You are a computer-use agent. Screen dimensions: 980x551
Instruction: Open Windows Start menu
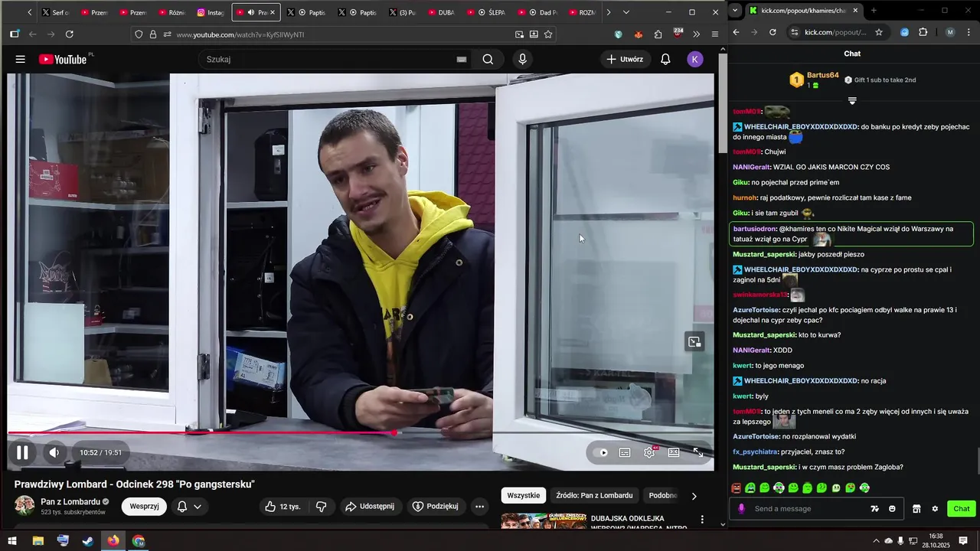12,541
